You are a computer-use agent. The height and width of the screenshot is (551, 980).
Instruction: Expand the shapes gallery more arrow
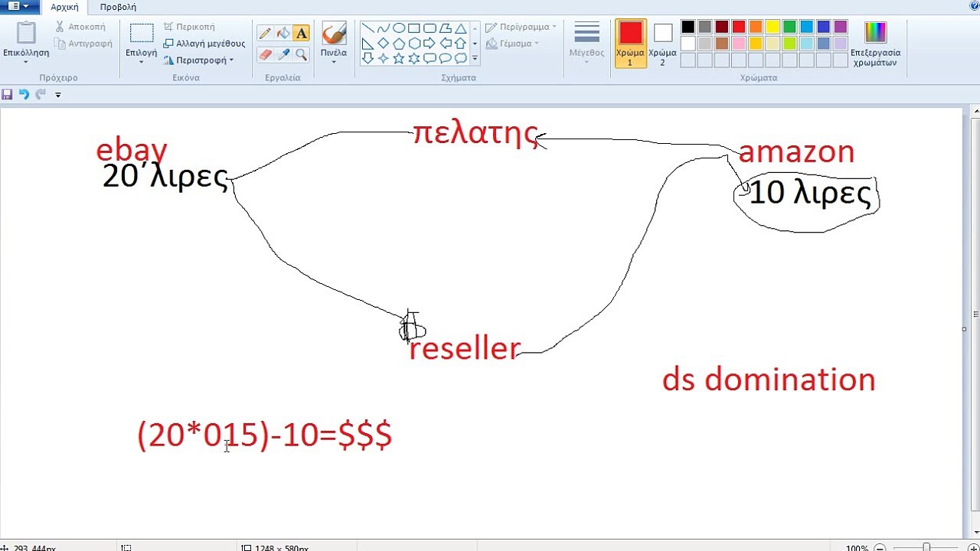pyautogui.click(x=475, y=58)
